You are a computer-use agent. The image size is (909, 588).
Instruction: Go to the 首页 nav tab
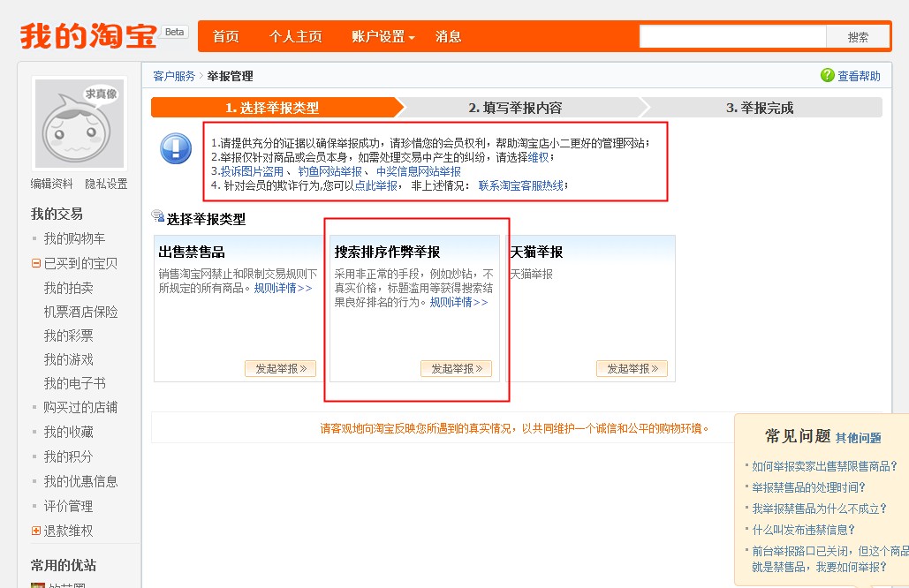click(226, 37)
